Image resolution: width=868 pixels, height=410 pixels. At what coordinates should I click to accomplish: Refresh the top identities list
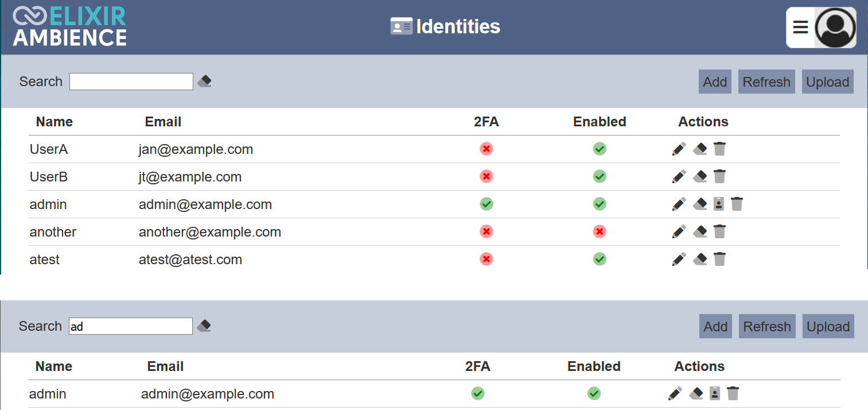coord(766,82)
